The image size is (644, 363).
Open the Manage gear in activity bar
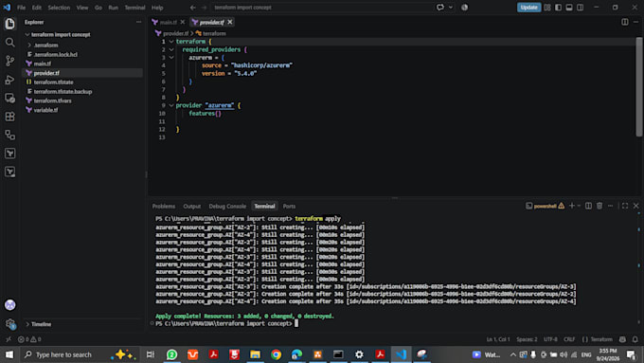[9, 324]
